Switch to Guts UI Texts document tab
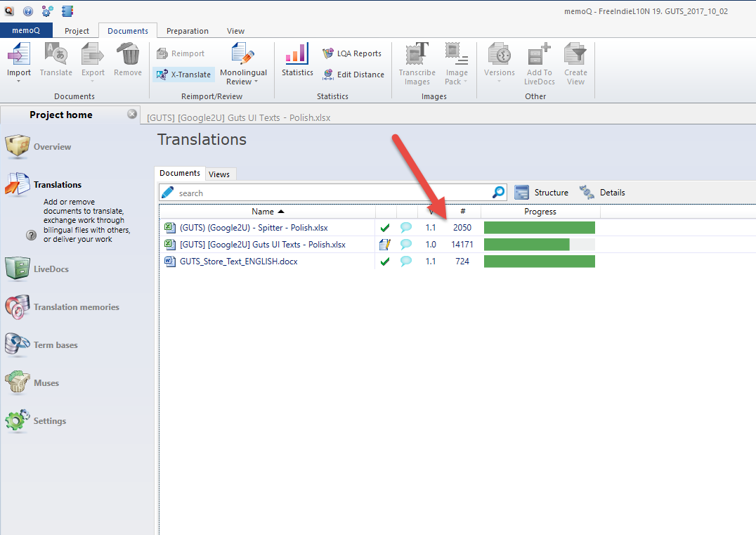This screenshot has height=535, width=756. coord(239,117)
